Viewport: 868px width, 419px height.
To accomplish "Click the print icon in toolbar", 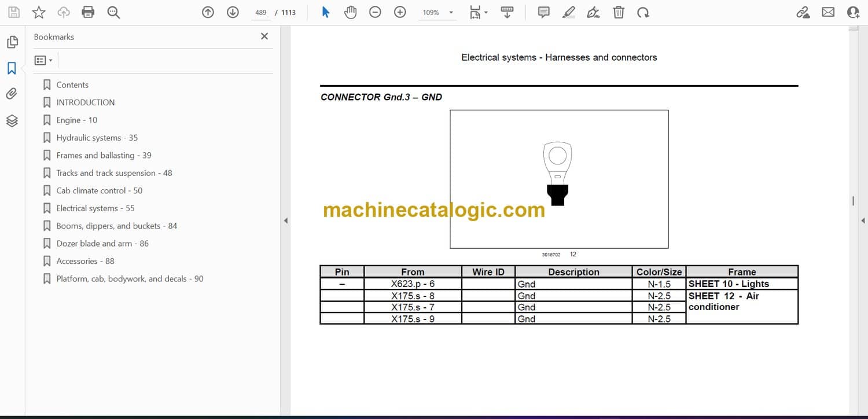I will pos(88,12).
